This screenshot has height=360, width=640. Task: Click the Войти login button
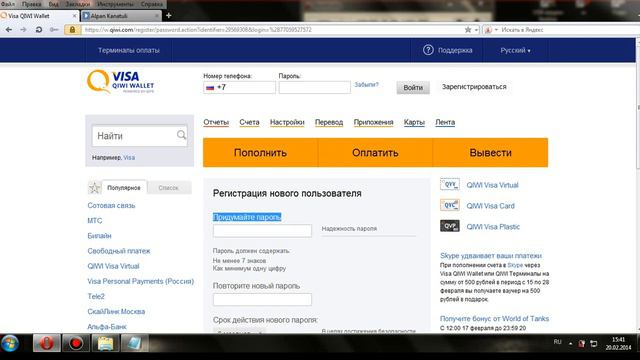pyautogui.click(x=413, y=87)
